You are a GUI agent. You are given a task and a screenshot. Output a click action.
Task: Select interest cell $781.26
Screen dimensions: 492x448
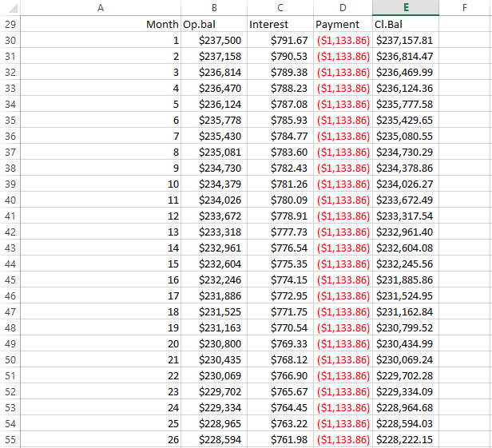(x=280, y=184)
